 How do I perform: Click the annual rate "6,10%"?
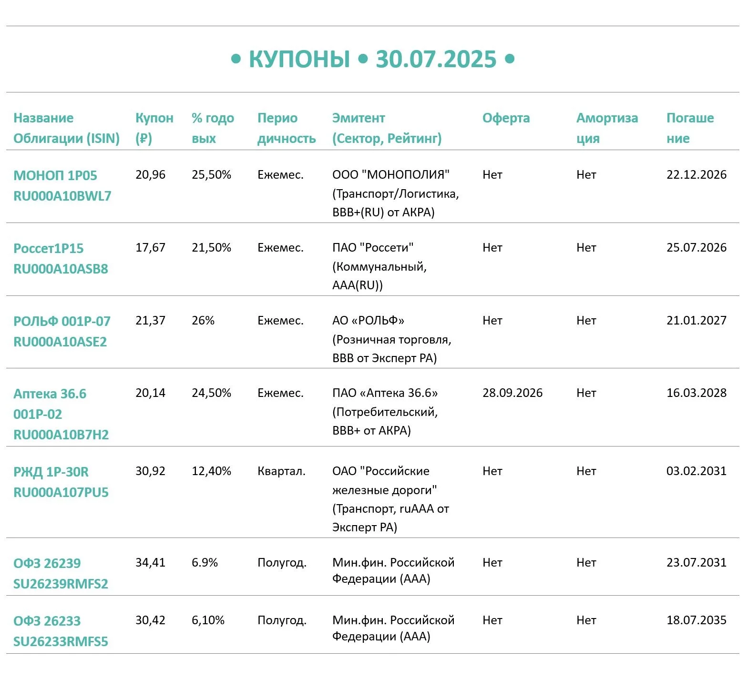coord(208,620)
